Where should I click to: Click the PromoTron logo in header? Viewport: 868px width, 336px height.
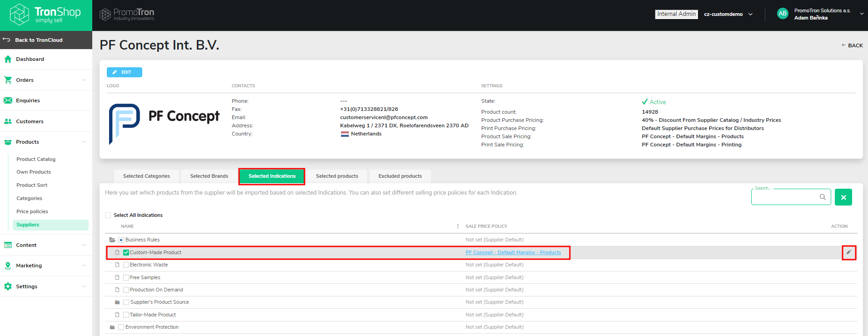click(x=127, y=15)
